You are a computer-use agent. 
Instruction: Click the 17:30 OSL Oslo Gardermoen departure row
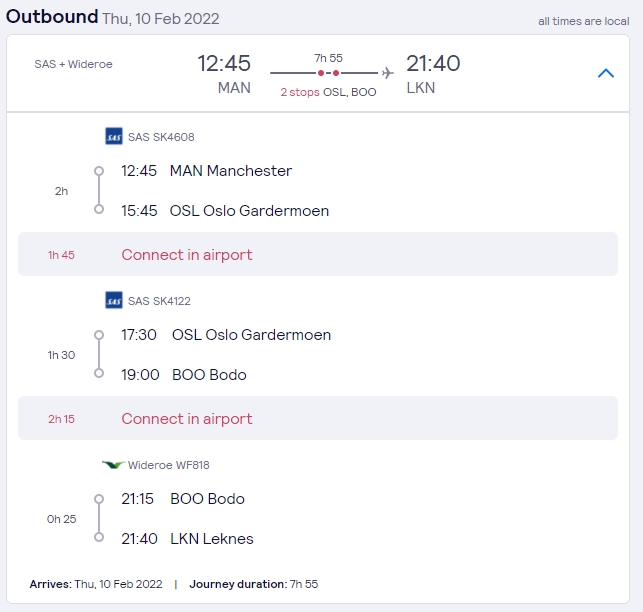[226, 335]
